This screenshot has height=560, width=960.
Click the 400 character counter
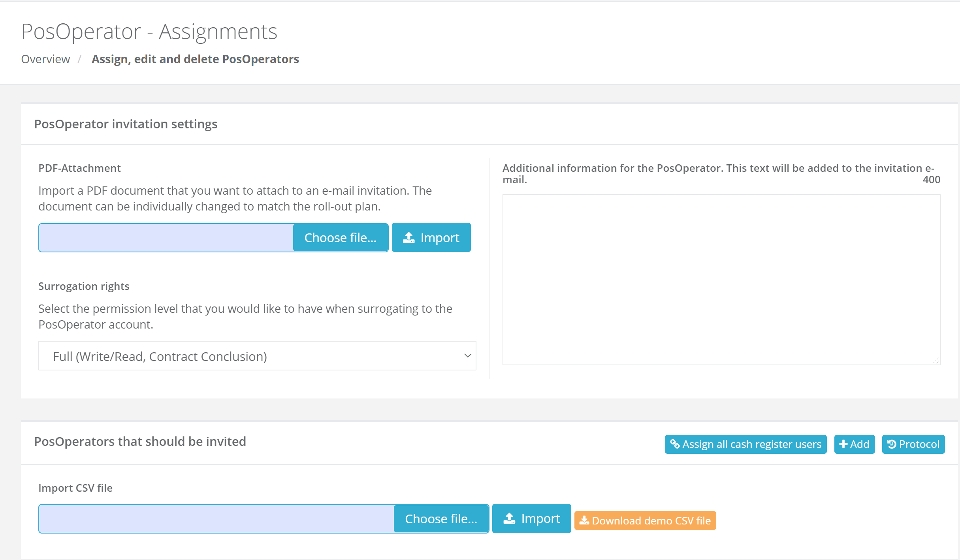pos(931,180)
